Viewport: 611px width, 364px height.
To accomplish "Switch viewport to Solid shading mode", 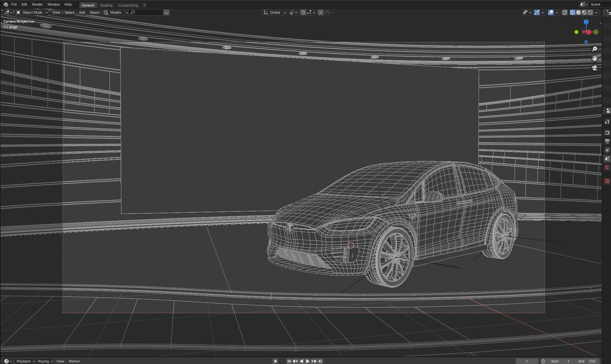I will [578, 13].
